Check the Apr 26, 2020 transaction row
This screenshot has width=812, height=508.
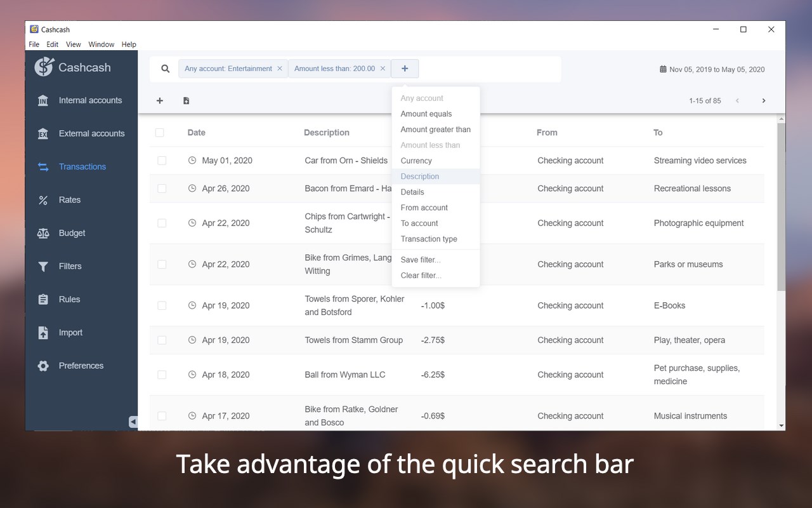pyautogui.click(x=162, y=189)
